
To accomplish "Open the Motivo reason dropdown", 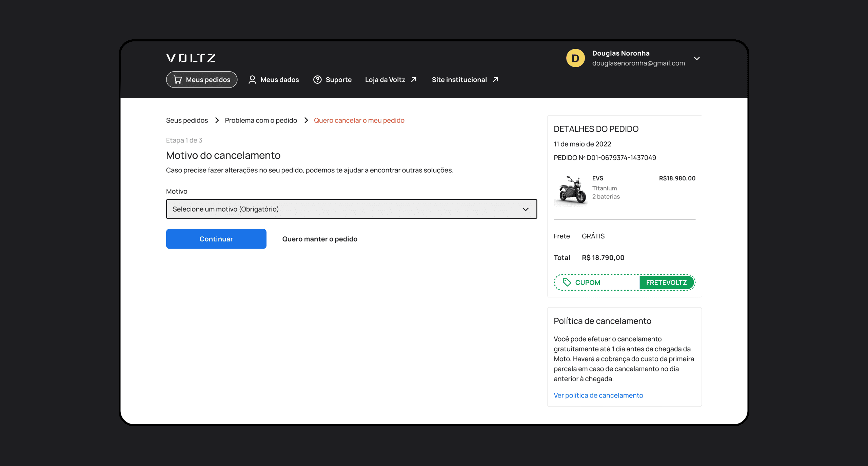I will [x=352, y=209].
